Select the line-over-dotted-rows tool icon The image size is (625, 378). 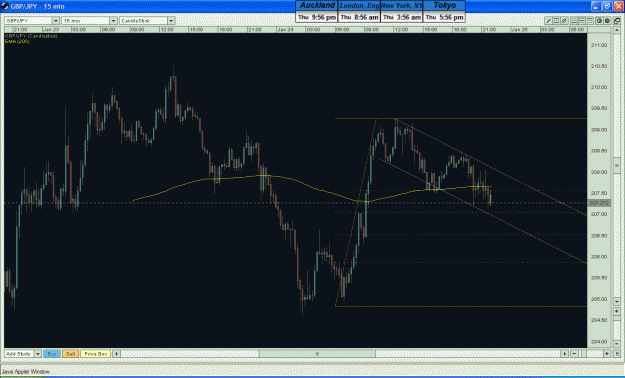pyautogui.click(x=590, y=21)
